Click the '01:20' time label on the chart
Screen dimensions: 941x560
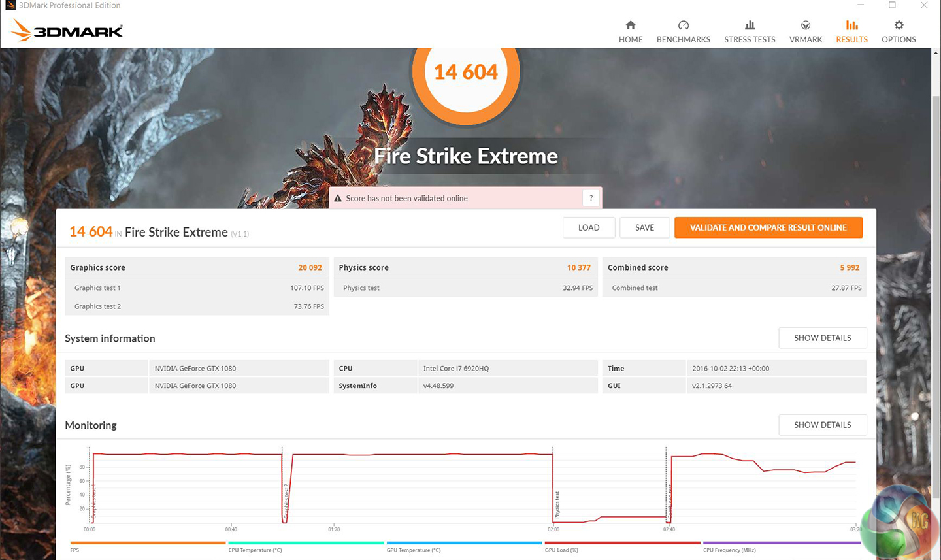click(x=334, y=529)
